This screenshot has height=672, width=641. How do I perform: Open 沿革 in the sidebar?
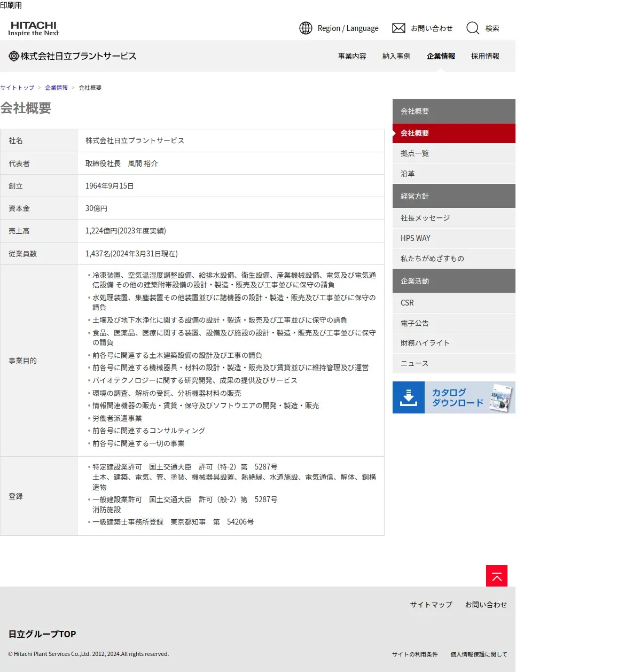pyautogui.click(x=454, y=174)
